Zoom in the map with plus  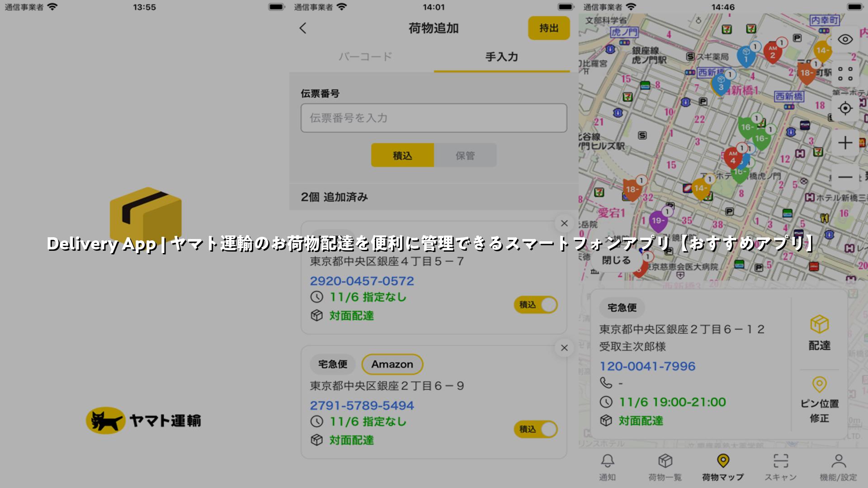point(845,143)
